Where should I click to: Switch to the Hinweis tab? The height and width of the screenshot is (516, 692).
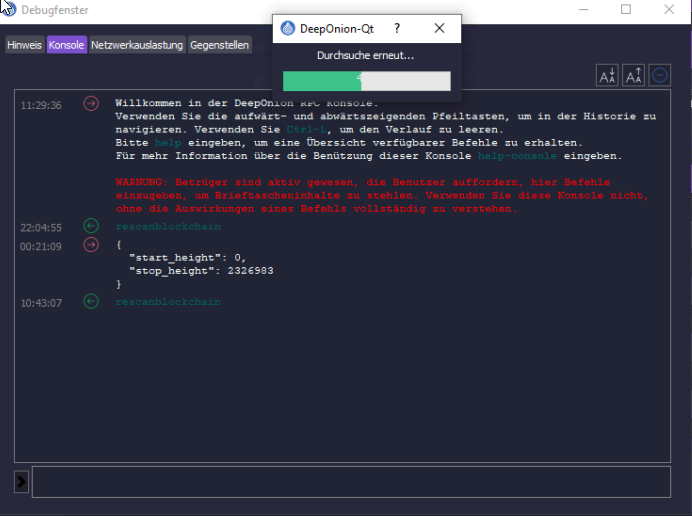point(24,45)
